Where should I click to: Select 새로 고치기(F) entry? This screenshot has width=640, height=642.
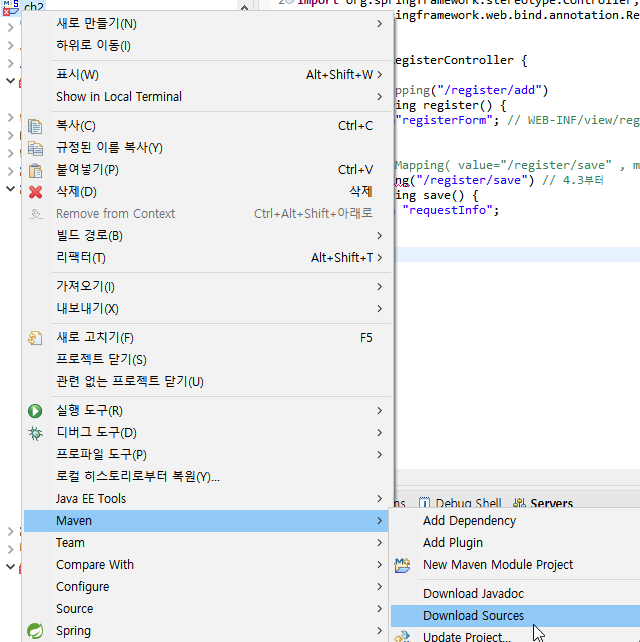[x=206, y=338]
